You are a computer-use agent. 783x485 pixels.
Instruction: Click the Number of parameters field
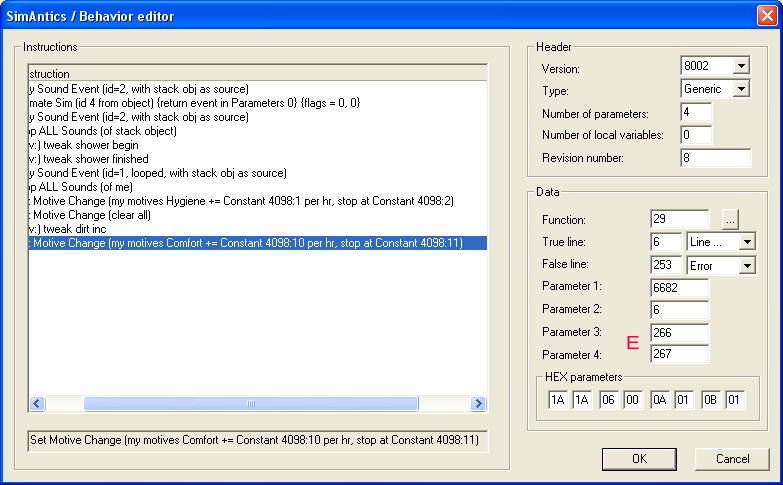(x=696, y=112)
